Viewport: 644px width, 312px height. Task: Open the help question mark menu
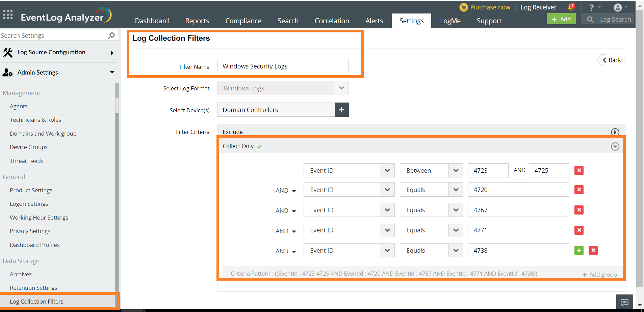point(594,7)
